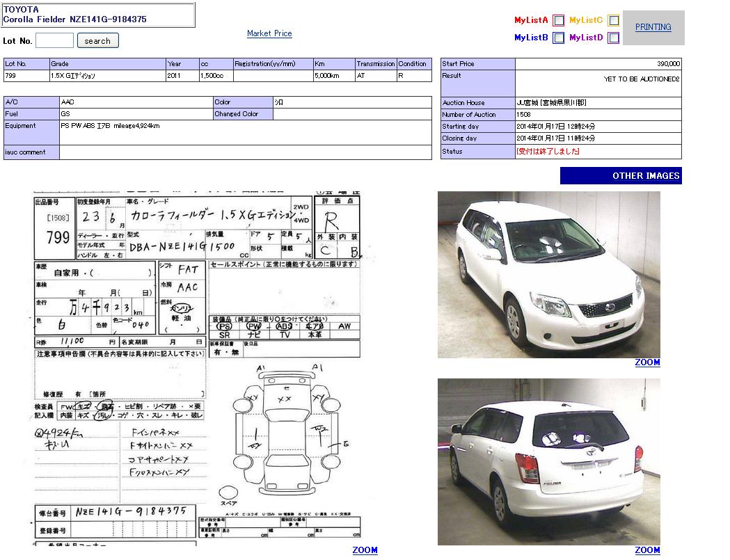Click the Lot No. input field

coord(54,41)
